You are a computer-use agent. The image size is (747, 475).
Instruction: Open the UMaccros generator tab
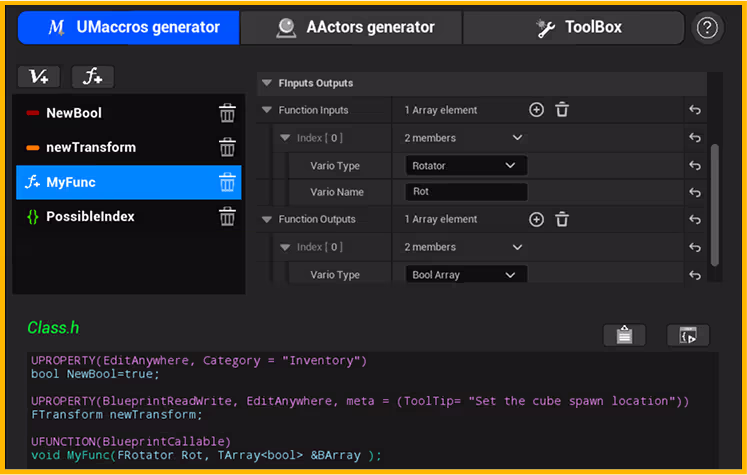pyautogui.click(x=129, y=28)
